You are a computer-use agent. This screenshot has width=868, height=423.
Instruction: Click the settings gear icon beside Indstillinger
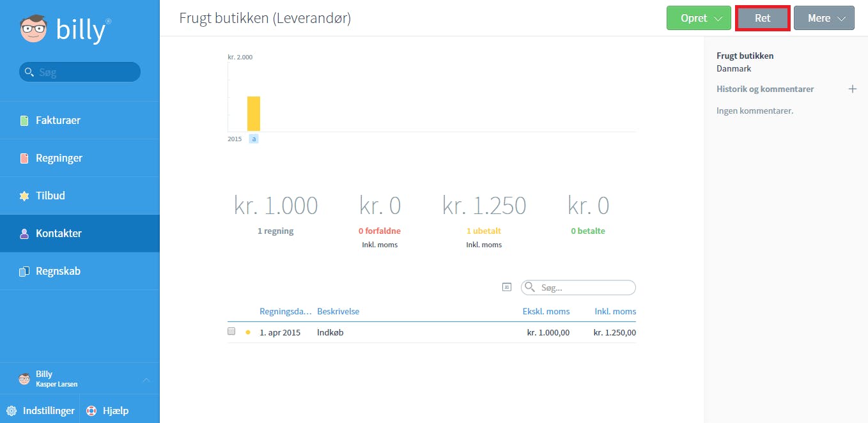coord(12,411)
